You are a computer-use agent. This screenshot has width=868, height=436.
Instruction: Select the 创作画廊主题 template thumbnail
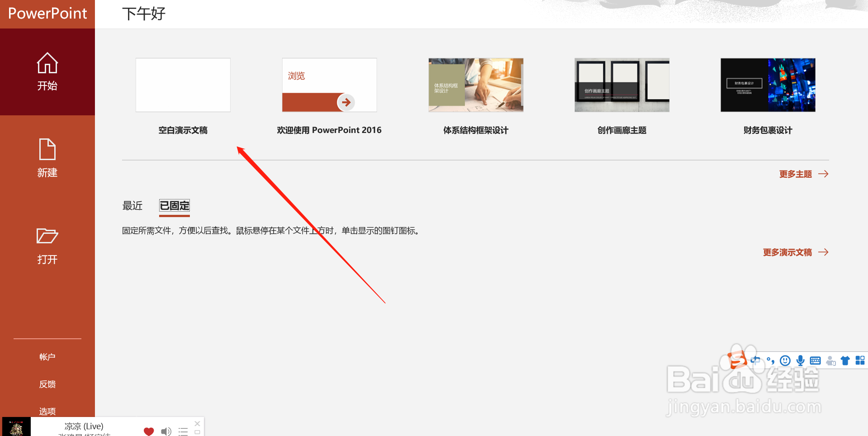tap(622, 85)
